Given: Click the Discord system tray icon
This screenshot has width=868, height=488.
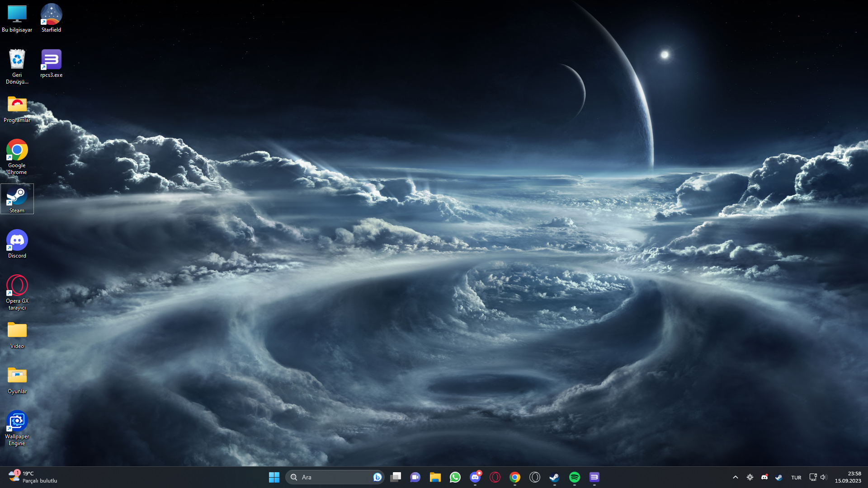Looking at the screenshot, I should [x=764, y=477].
